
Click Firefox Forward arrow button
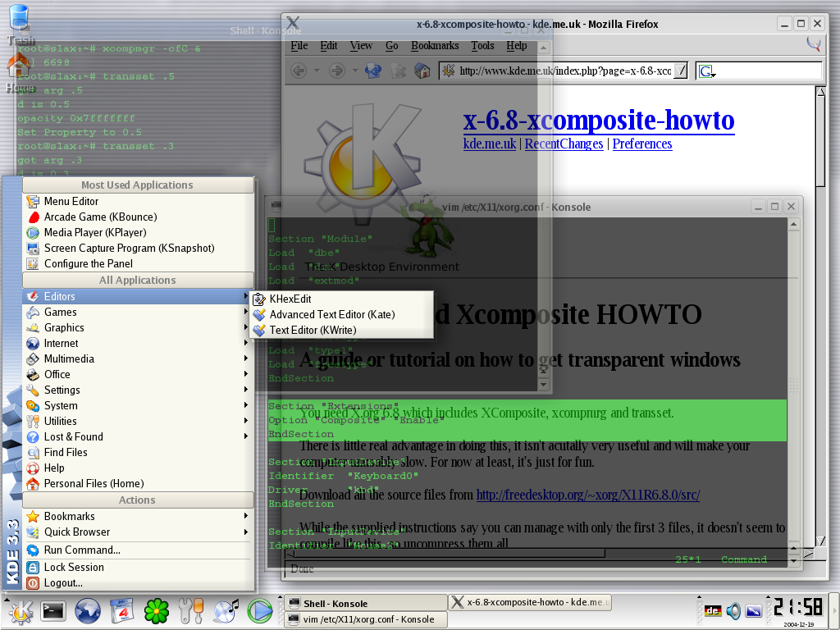[x=336, y=71]
